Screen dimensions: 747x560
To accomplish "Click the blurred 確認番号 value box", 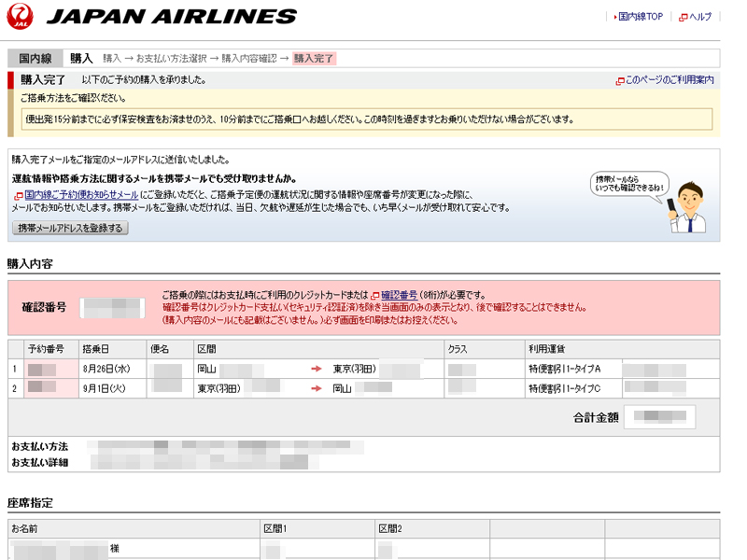I will click(112, 308).
